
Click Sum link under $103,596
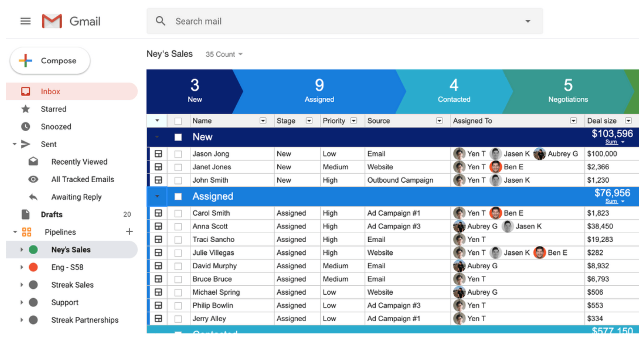coord(611,142)
